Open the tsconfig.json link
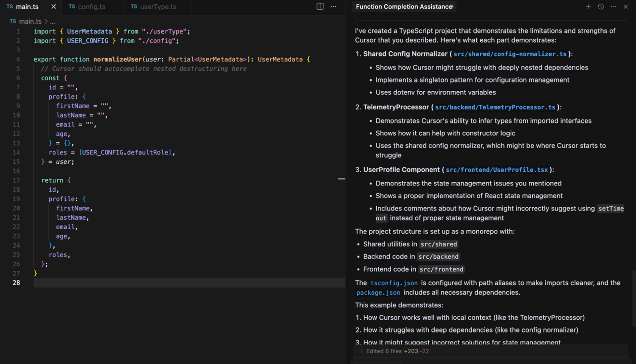The height and width of the screenshot is (364, 636). point(394,283)
